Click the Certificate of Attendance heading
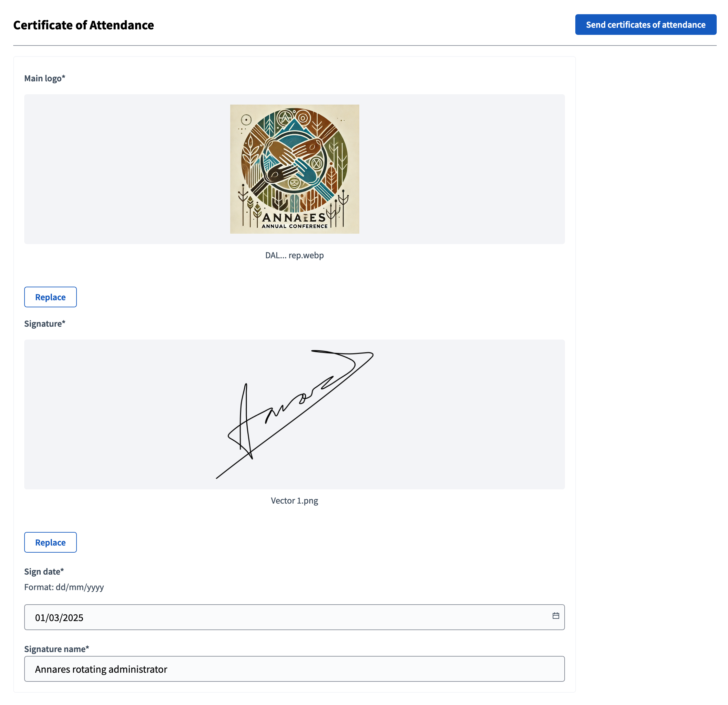The width and height of the screenshot is (728, 705). tap(84, 25)
